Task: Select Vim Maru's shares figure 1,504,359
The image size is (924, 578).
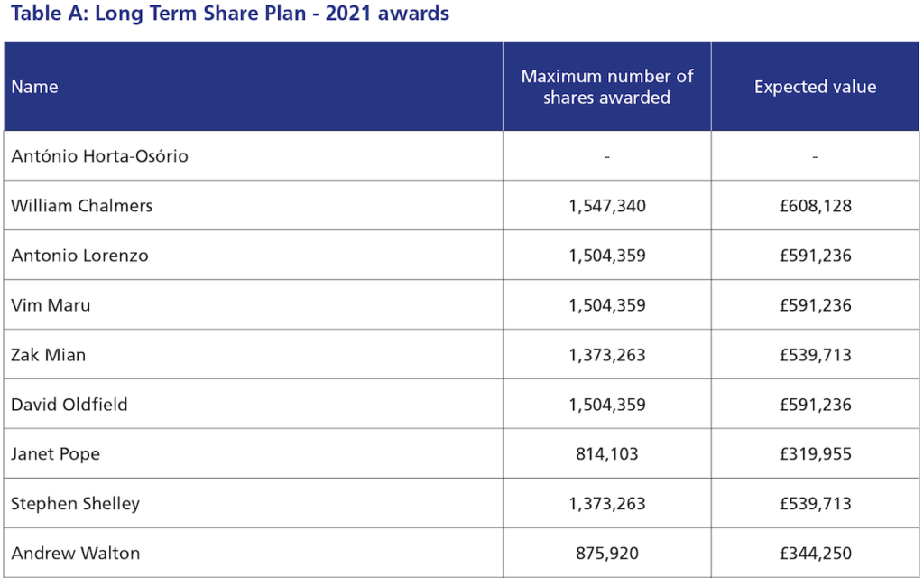Action: (606, 305)
